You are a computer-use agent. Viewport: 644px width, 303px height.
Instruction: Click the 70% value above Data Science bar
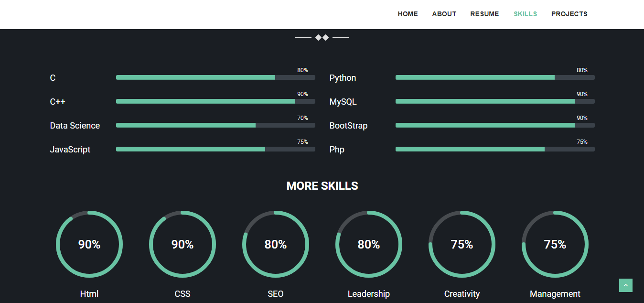[302, 118]
